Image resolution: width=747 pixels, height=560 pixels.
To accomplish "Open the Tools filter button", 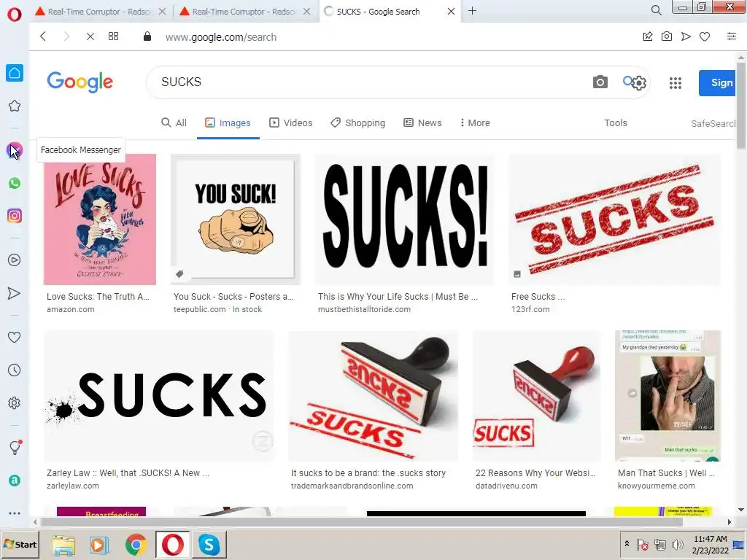I will (616, 122).
